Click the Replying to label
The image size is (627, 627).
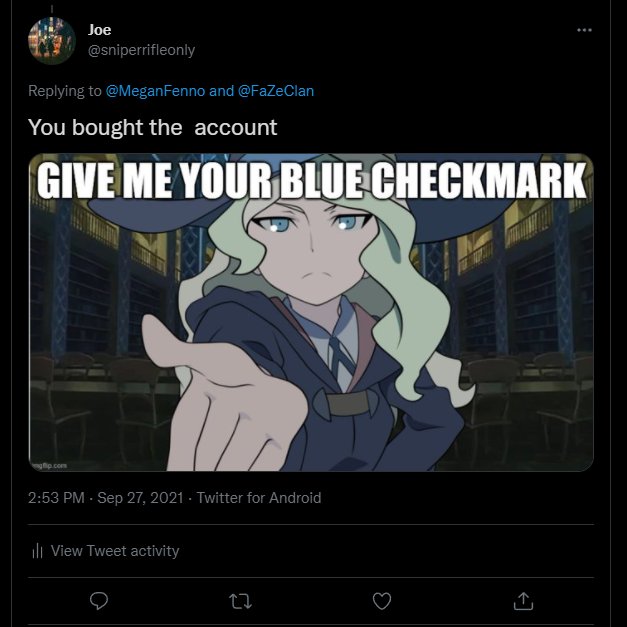(65, 91)
